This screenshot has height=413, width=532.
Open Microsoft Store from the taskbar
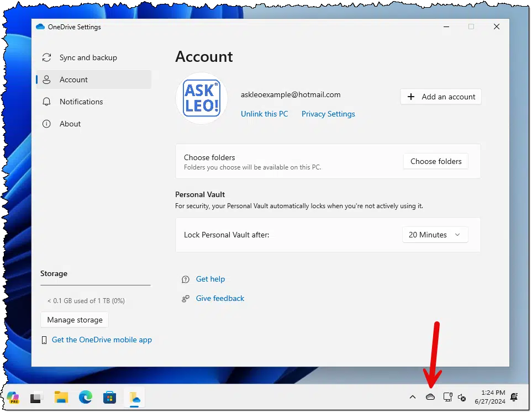[x=109, y=398]
